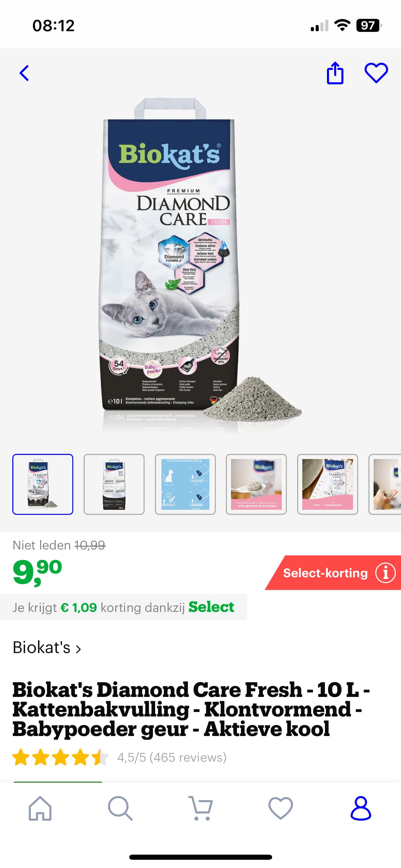Select partially visible sixth thumbnail
This screenshot has height=868, width=401.
(385, 484)
